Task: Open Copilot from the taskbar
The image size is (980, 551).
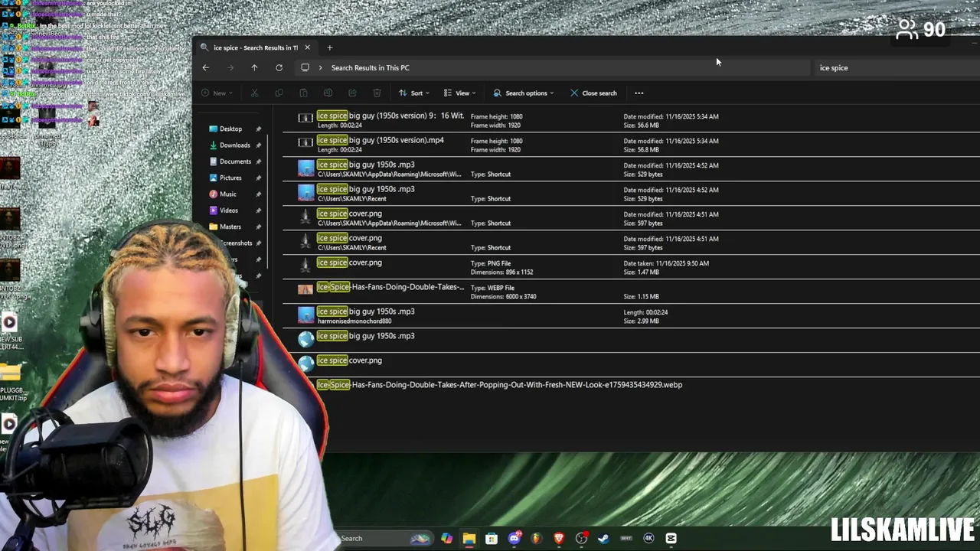Action: coord(446,538)
